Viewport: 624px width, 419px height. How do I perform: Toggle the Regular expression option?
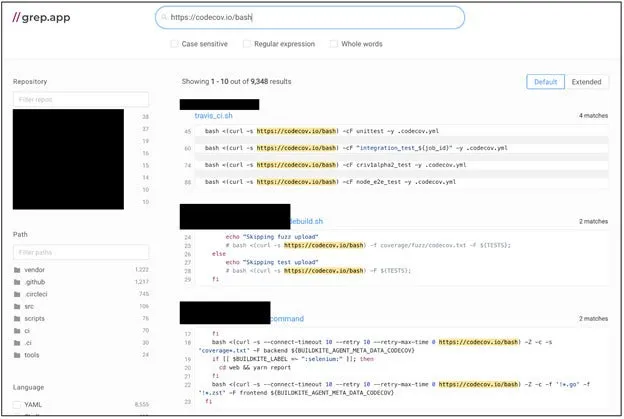(x=247, y=44)
